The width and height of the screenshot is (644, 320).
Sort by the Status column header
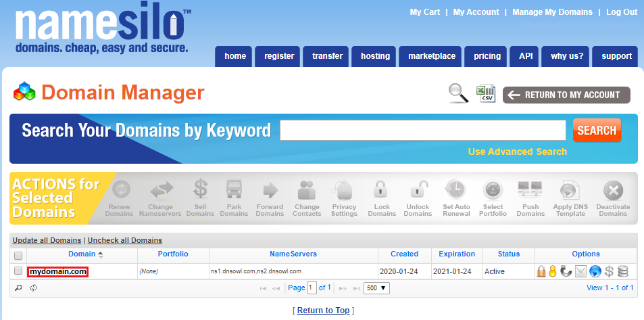tap(509, 254)
